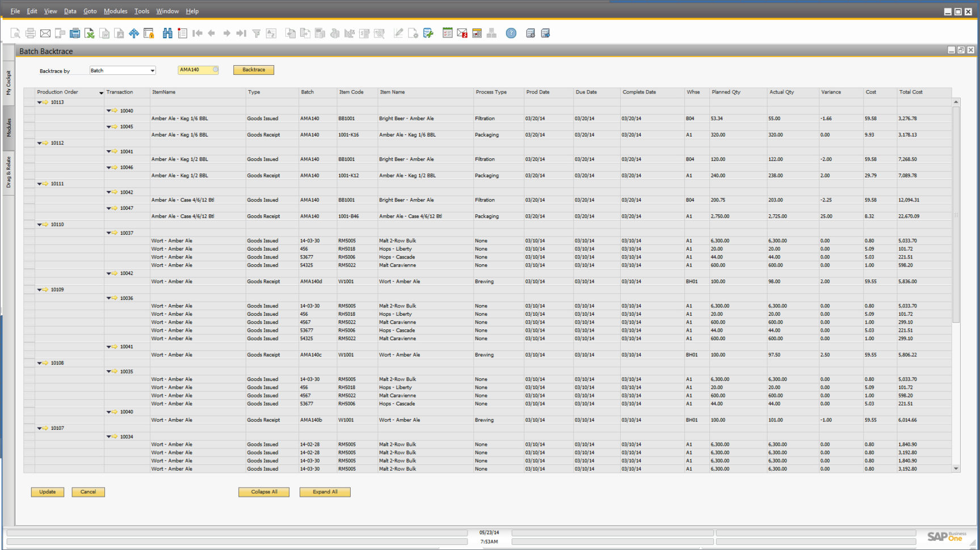Viewport: 980px width, 550px height.
Task: Collapse the production order 10113 tree
Action: tap(40, 102)
